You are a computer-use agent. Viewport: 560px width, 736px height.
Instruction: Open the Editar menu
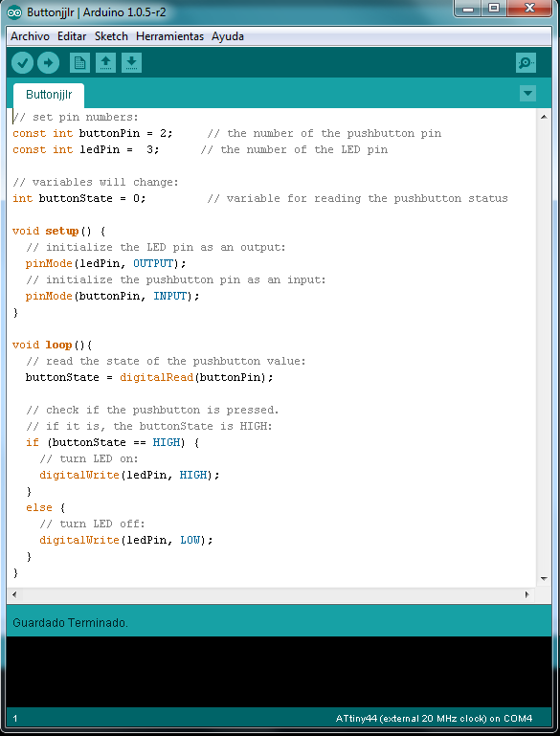72,36
